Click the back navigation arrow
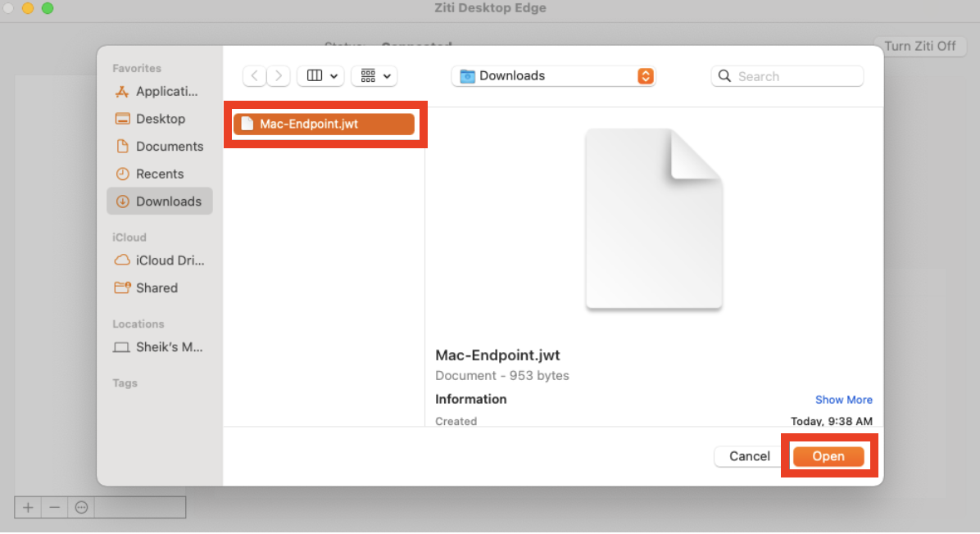This screenshot has height=534, width=980. tap(255, 76)
